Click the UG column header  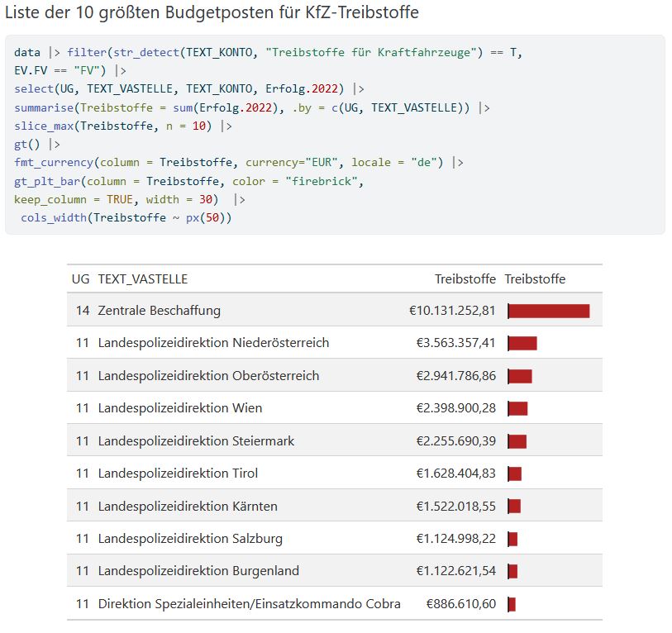80,279
